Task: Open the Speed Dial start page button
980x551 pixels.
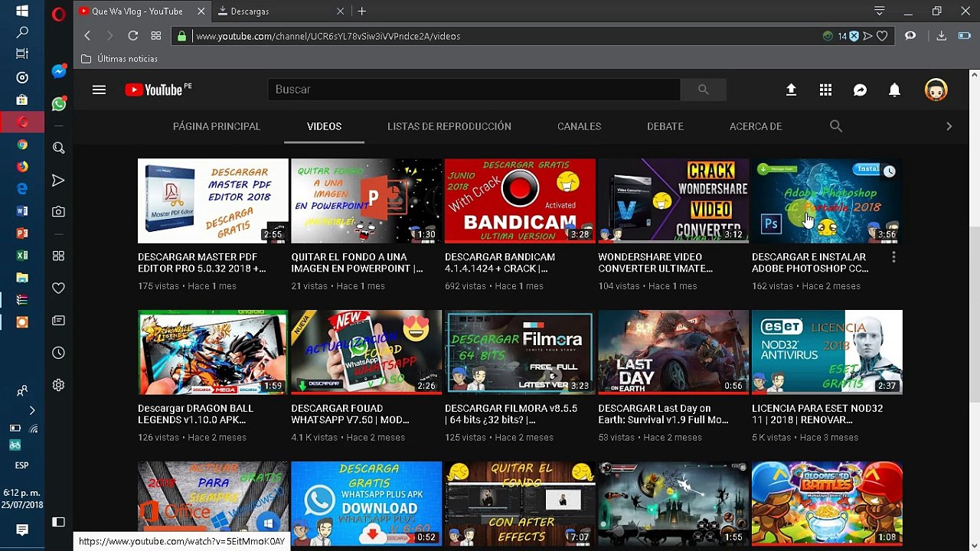Action: [x=156, y=36]
